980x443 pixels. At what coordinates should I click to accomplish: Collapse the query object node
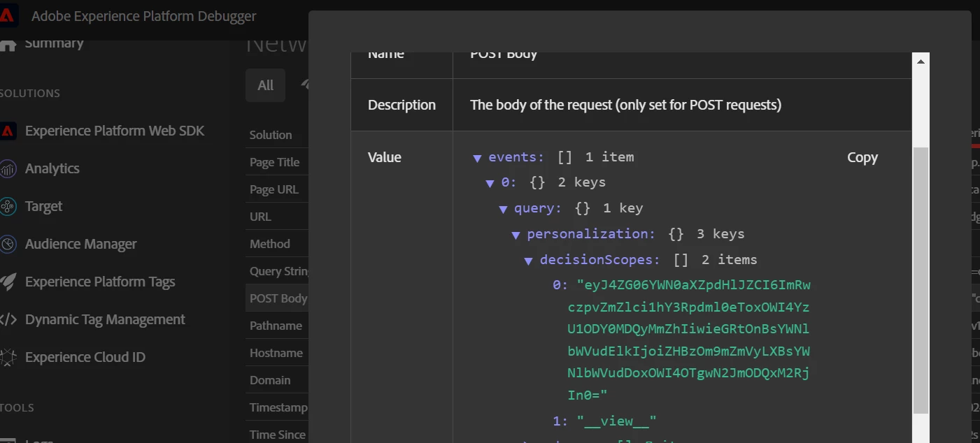click(x=503, y=209)
